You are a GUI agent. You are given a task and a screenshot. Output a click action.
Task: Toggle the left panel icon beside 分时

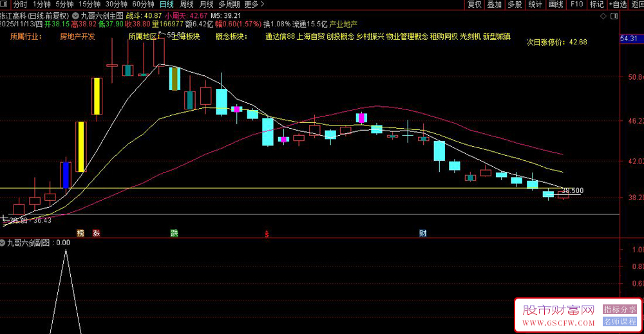pos(4,4)
